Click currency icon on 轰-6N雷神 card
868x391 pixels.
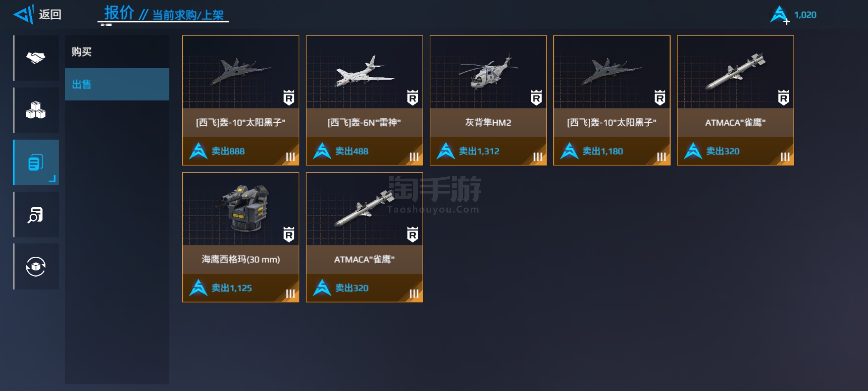pyautogui.click(x=322, y=151)
